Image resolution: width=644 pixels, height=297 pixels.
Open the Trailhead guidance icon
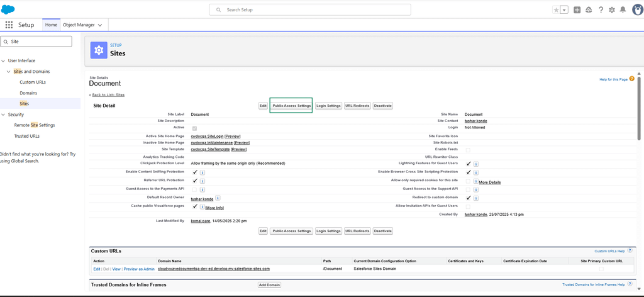[x=589, y=10]
